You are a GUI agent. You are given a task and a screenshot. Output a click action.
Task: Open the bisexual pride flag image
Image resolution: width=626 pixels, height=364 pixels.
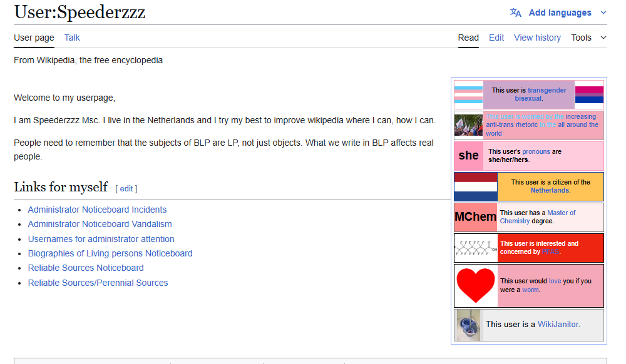589,95
